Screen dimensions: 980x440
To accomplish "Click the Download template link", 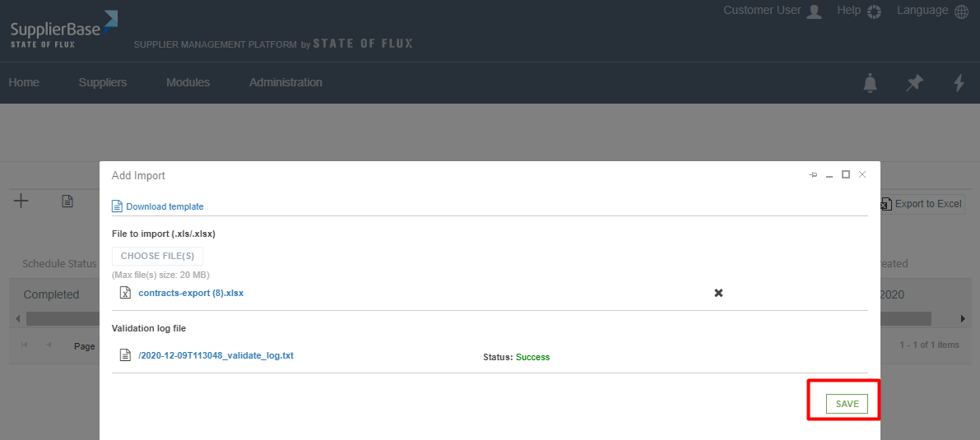I will 164,206.
